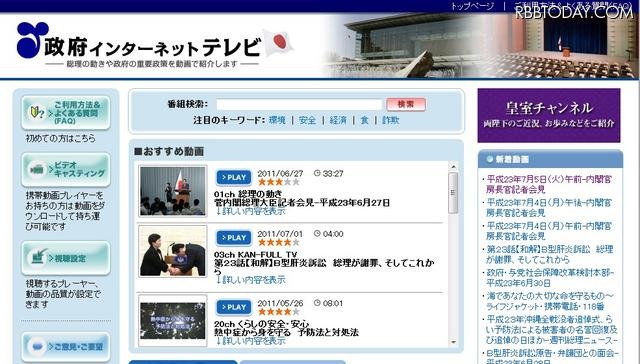Select the 環境 keyword link
Image resolution: width=640 pixels, height=364 pixels.
[277, 120]
